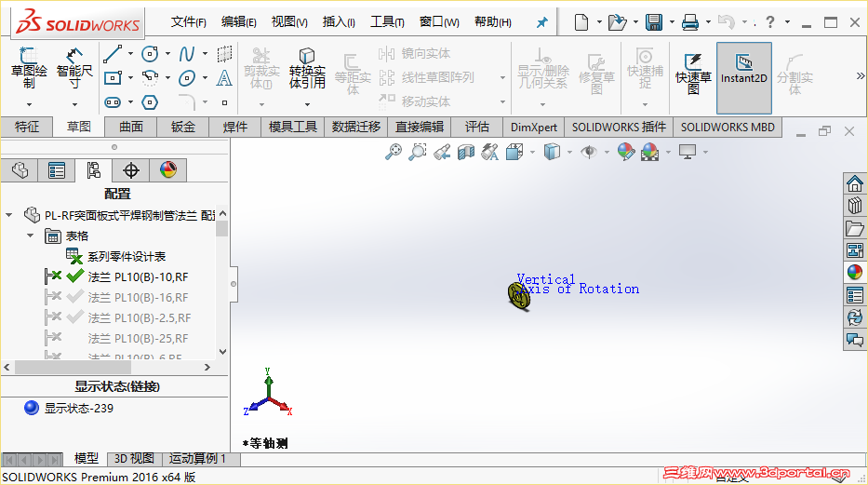The width and height of the screenshot is (868, 485).
Task: Open the 插入(I) menu
Action: tap(339, 22)
